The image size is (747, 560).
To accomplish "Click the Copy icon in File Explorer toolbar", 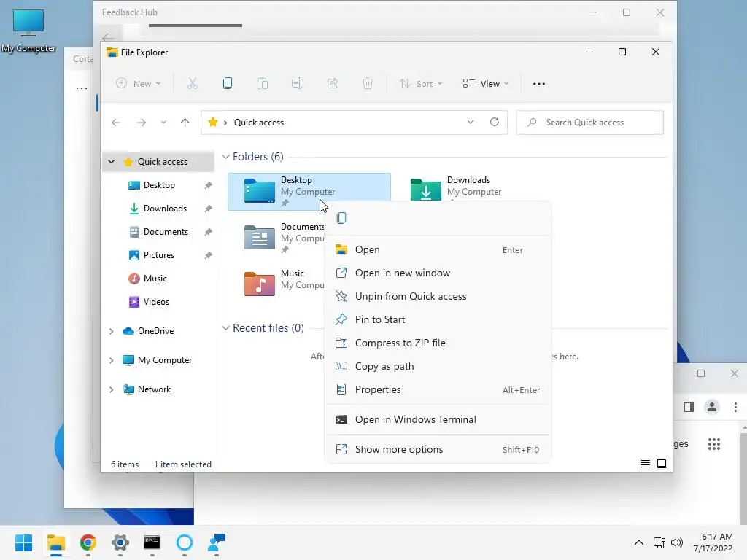I will click(228, 84).
